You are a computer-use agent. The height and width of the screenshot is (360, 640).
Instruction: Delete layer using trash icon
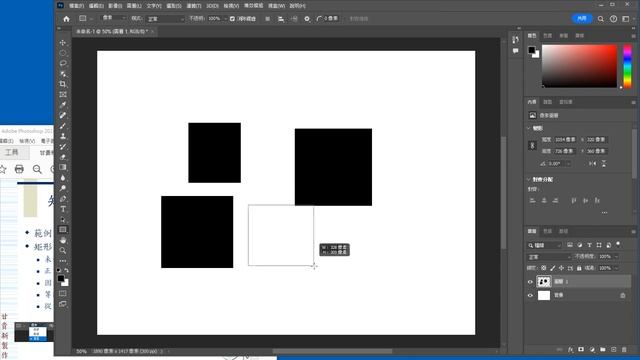point(624,350)
